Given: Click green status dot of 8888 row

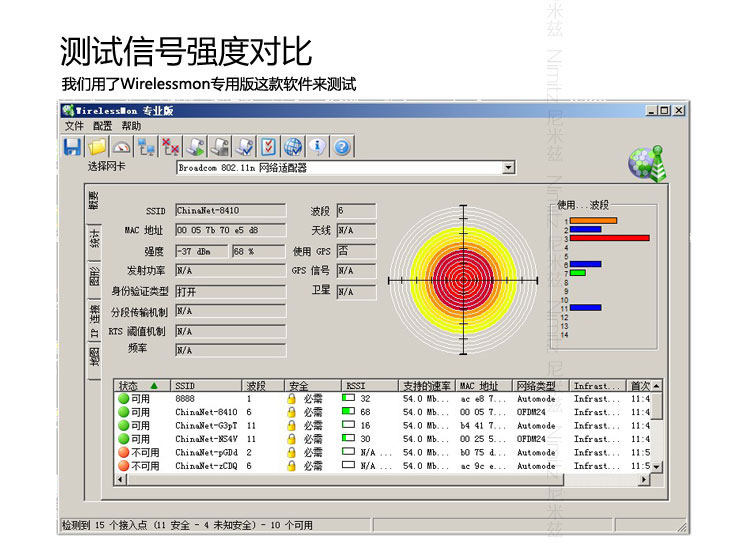Looking at the screenshot, I should click(124, 398).
